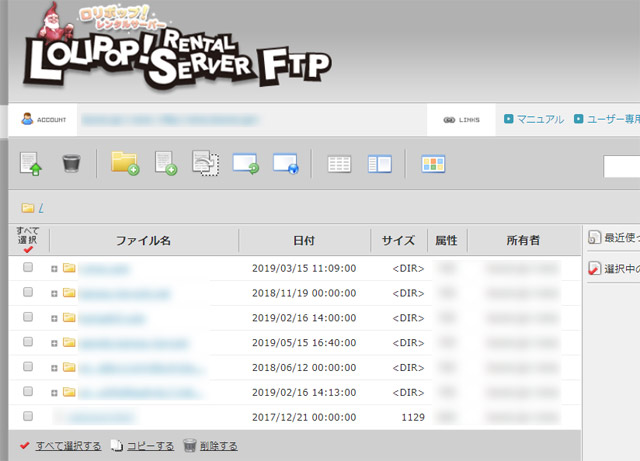Click the copy files toolbar icon

pos(205,163)
